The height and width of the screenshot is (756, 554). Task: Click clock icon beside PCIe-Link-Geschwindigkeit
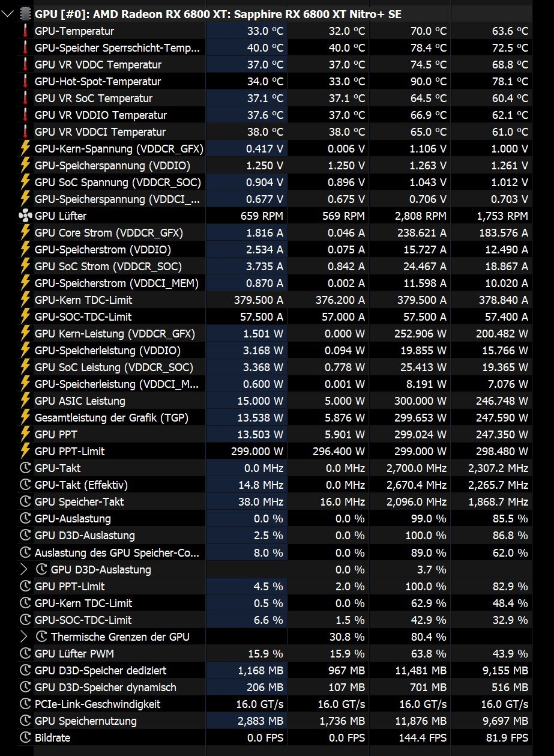pyautogui.click(x=25, y=704)
